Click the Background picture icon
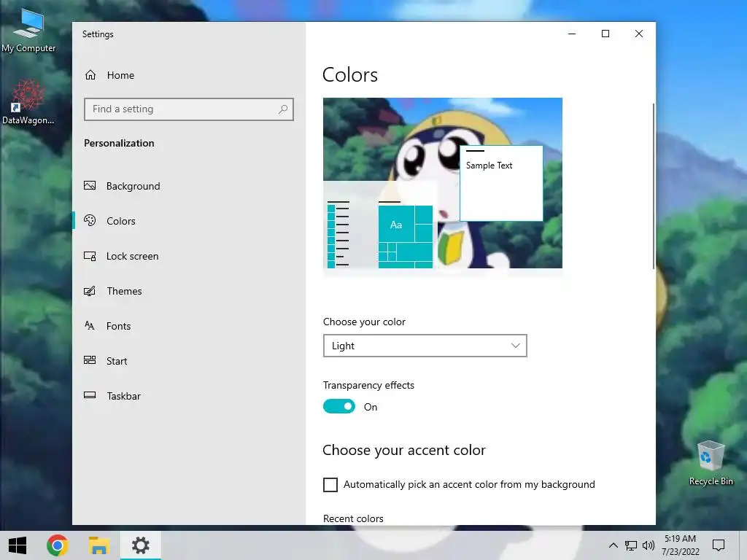The image size is (747, 560). coord(90,186)
